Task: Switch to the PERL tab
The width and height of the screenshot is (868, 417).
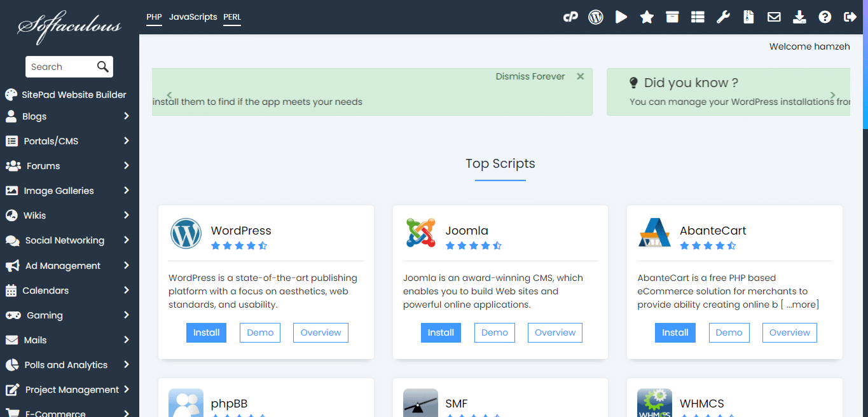Action: [x=232, y=17]
